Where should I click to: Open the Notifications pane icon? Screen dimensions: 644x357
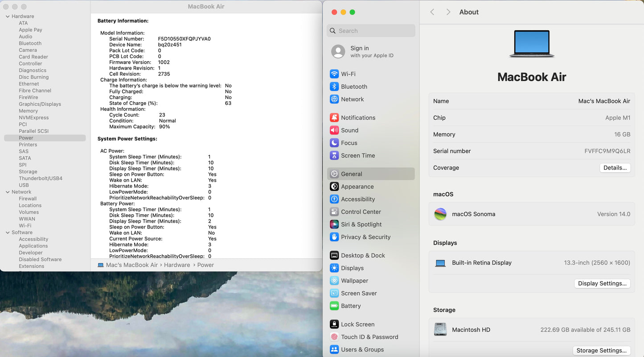tap(334, 118)
